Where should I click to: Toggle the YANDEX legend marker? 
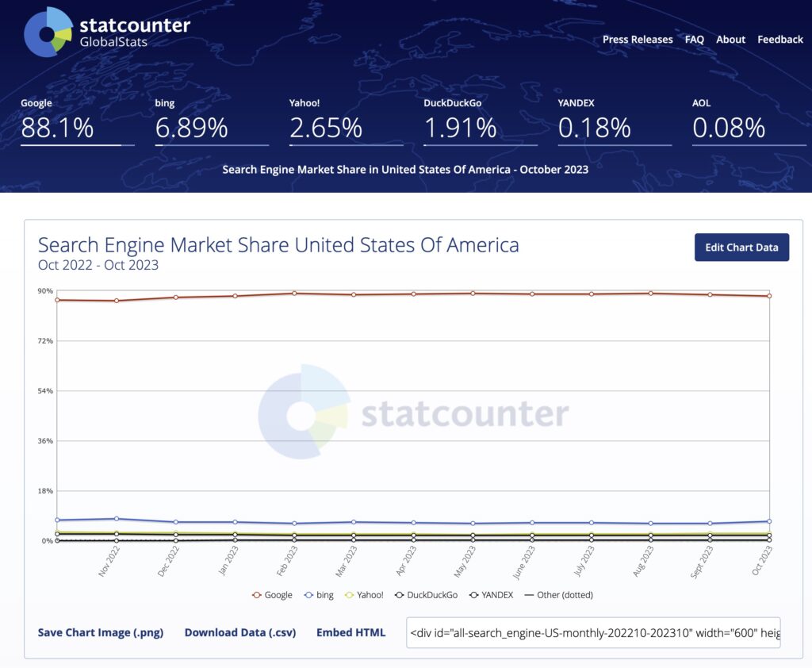coord(474,595)
